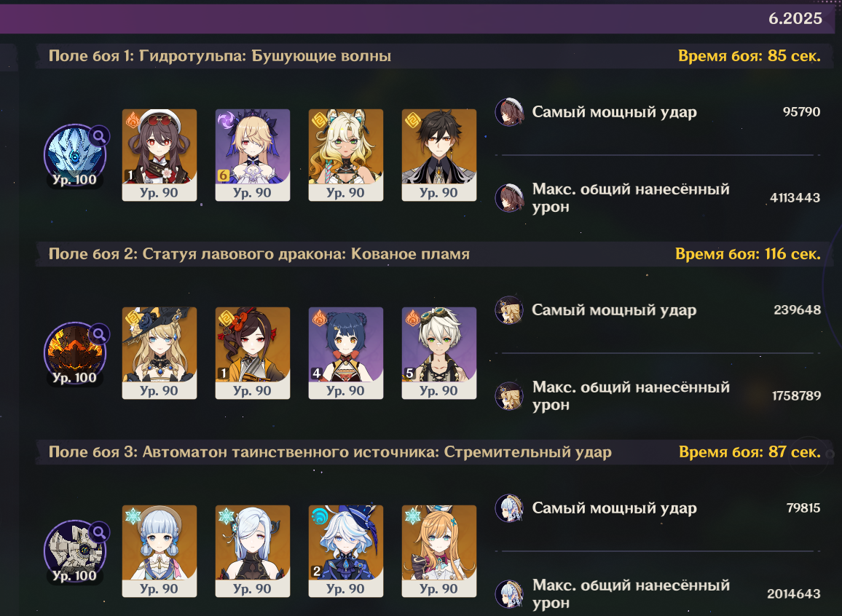Select the Fischl character card with constellation 6

pos(253,155)
